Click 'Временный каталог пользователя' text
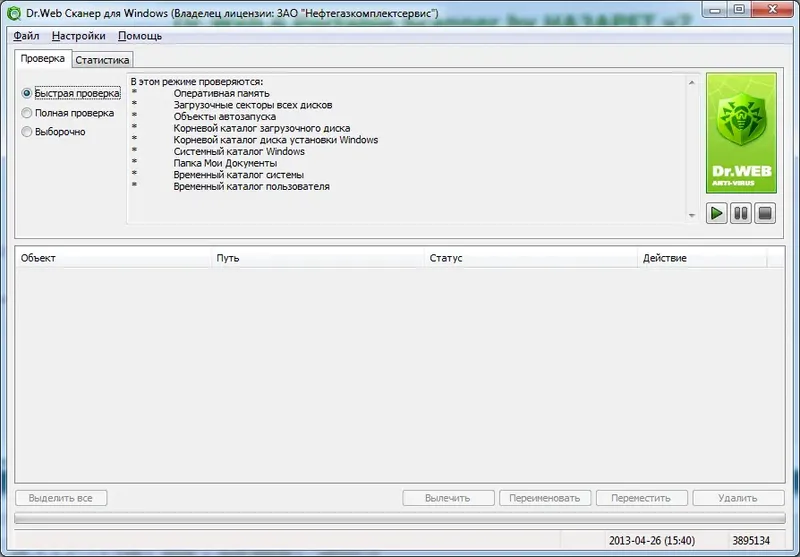 pos(252,187)
